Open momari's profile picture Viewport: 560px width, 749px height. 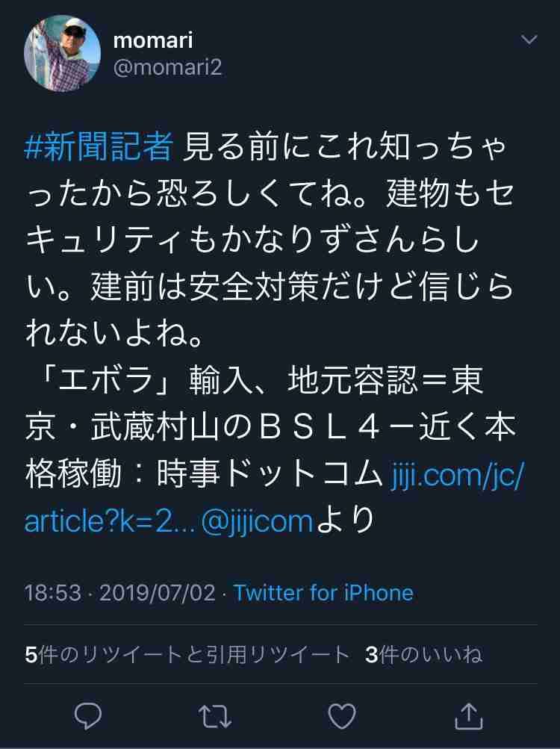[x=62, y=53]
